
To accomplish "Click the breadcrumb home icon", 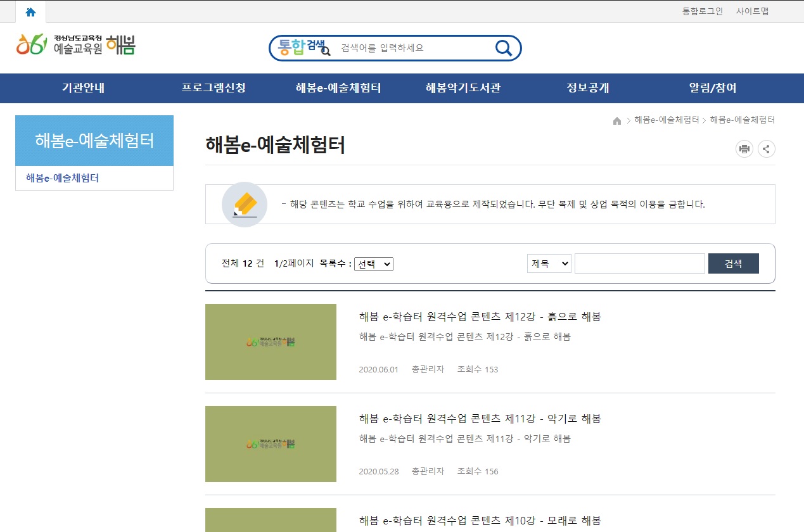I will pyautogui.click(x=617, y=120).
